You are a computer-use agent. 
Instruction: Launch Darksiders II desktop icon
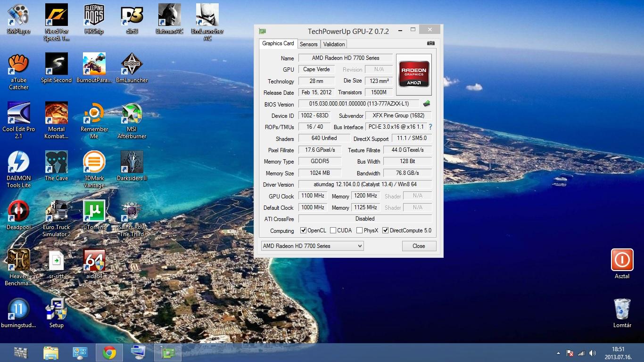point(132,166)
